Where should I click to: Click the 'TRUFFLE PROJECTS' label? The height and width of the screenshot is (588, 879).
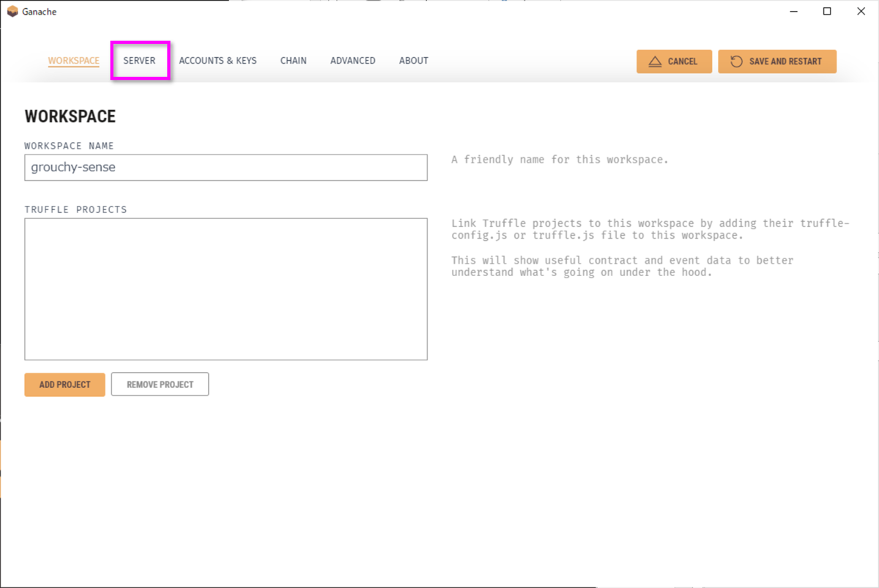75,209
